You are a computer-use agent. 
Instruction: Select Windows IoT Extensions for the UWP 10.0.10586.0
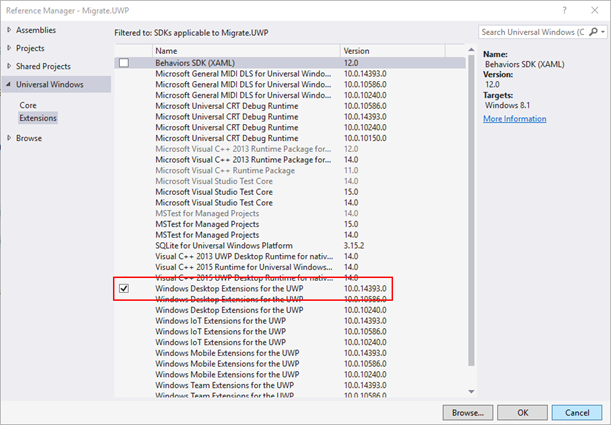pyautogui.click(x=290, y=332)
